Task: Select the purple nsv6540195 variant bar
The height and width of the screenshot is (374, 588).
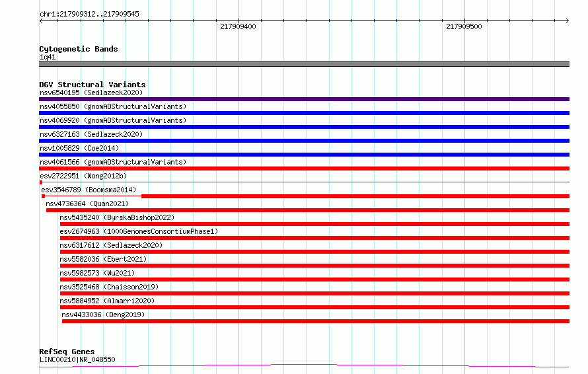Action: pyautogui.click(x=304, y=99)
